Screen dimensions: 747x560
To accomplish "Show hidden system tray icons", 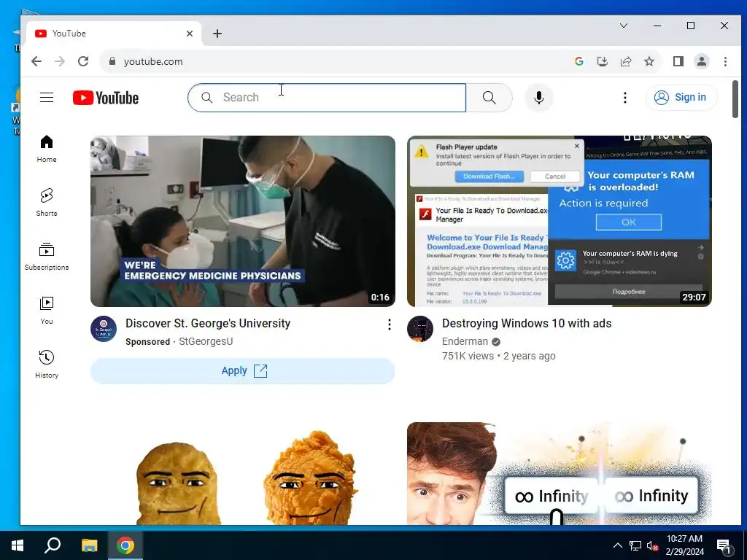I will tap(617, 545).
